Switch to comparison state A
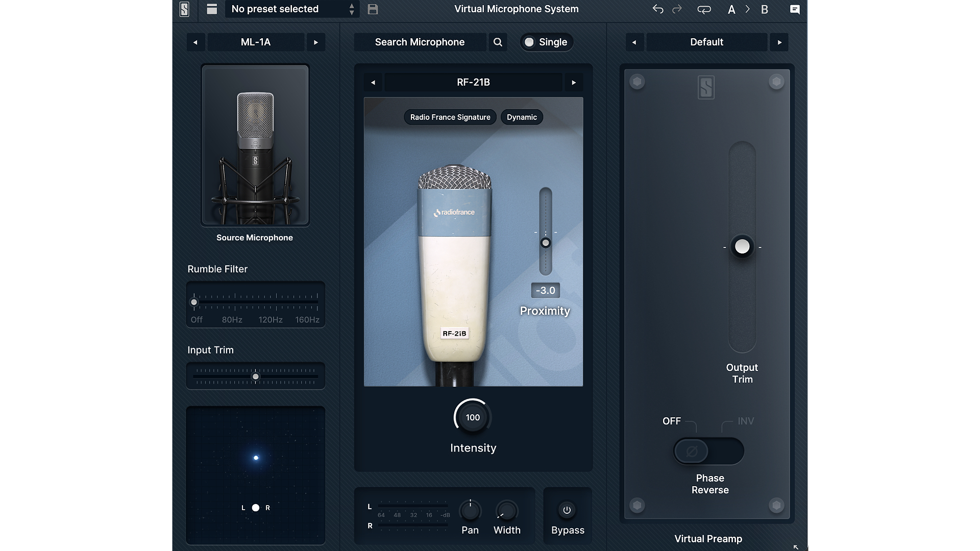 tap(731, 9)
